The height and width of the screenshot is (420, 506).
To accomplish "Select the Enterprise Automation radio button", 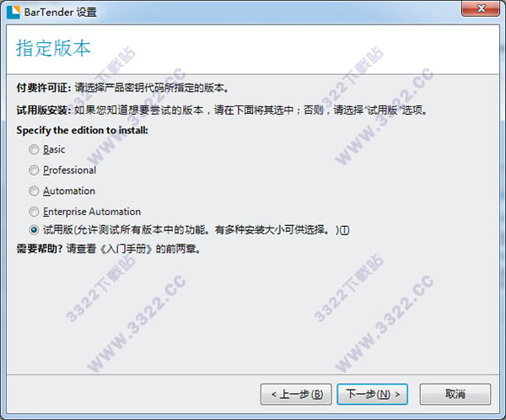I will click(34, 212).
